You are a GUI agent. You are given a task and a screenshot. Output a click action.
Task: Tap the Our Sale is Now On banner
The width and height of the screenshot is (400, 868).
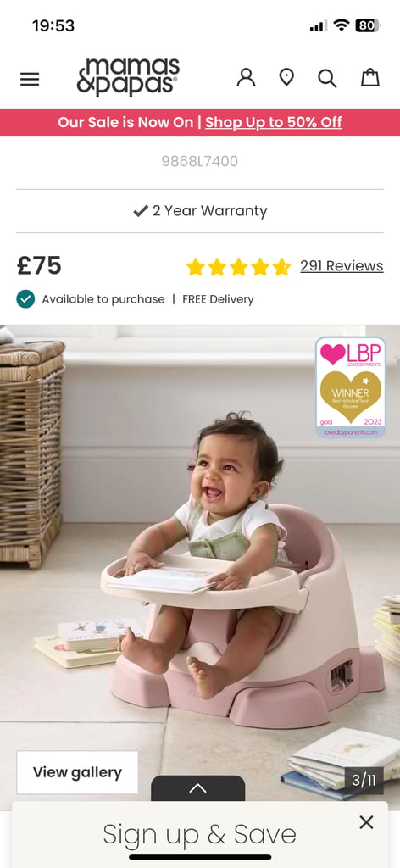[x=200, y=122]
